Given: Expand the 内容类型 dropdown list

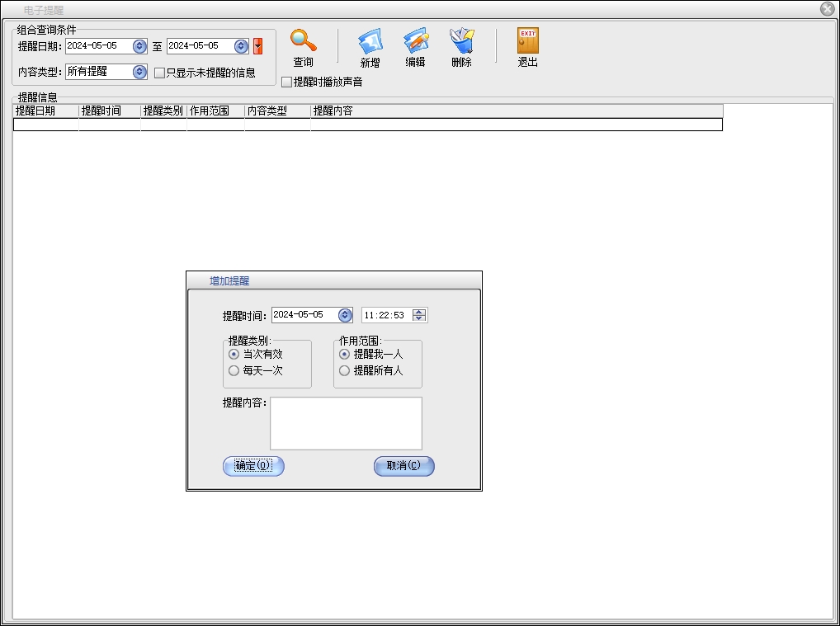Looking at the screenshot, I should [x=139, y=72].
